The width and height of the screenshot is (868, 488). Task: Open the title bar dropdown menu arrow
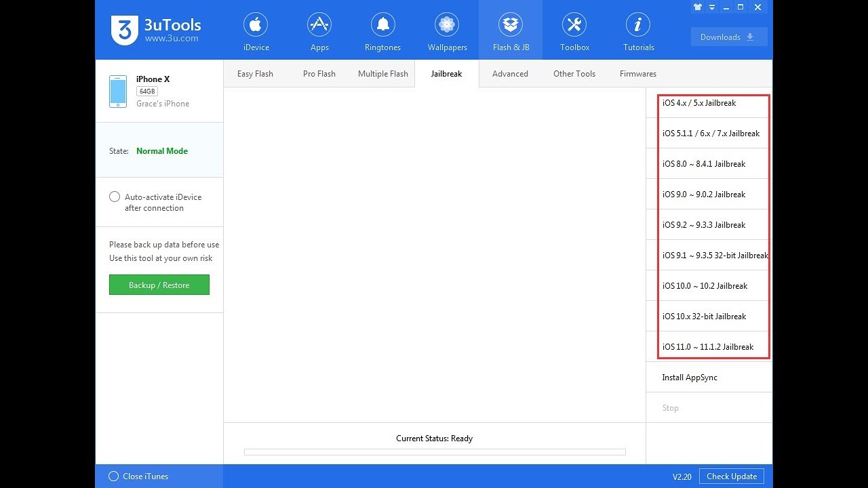click(x=712, y=7)
